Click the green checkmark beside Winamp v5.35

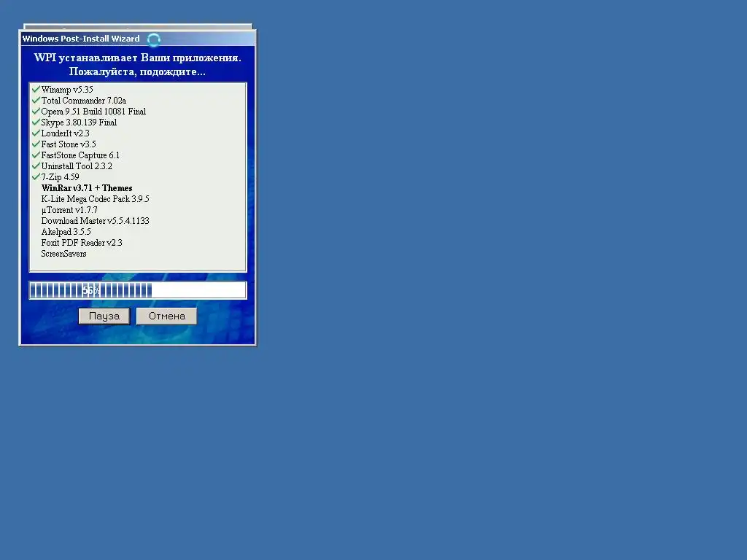[x=36, y=89]
